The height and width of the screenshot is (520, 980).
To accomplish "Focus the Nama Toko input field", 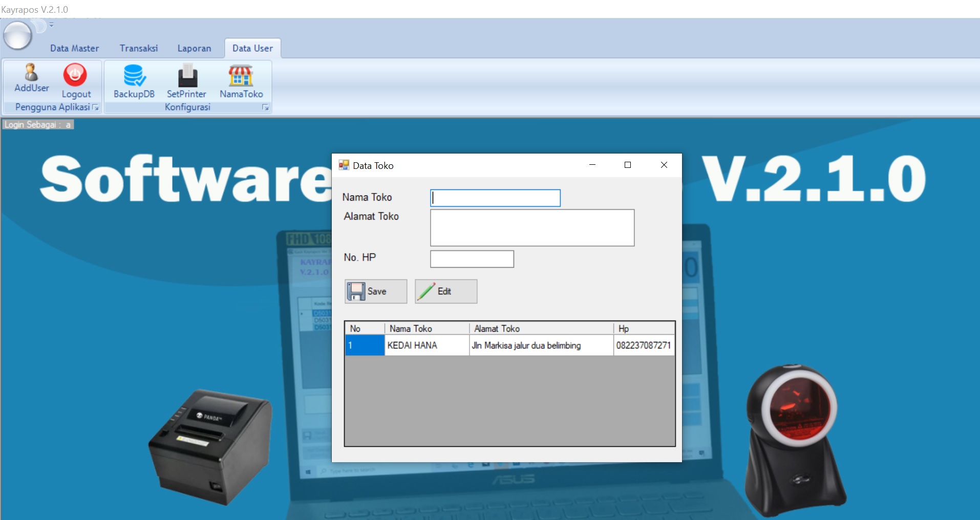I will [x=495, y=198].
